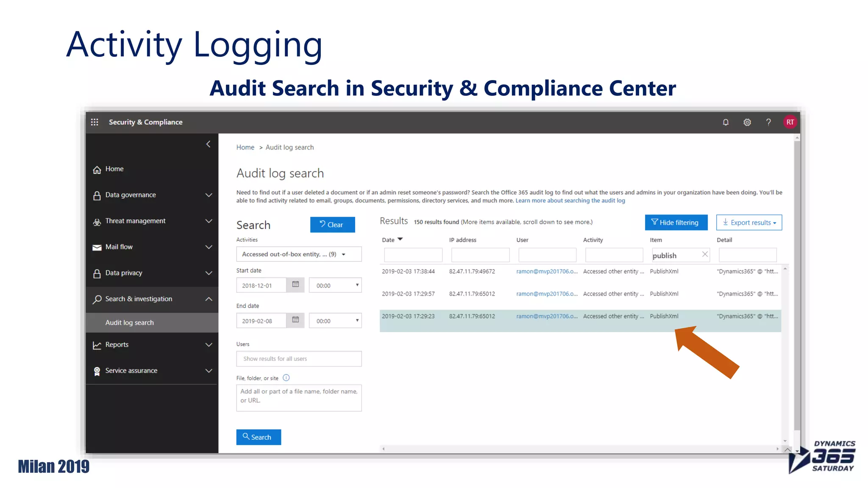
Task: Click the Start date field 2018-12-01
Action: [261, 285]
